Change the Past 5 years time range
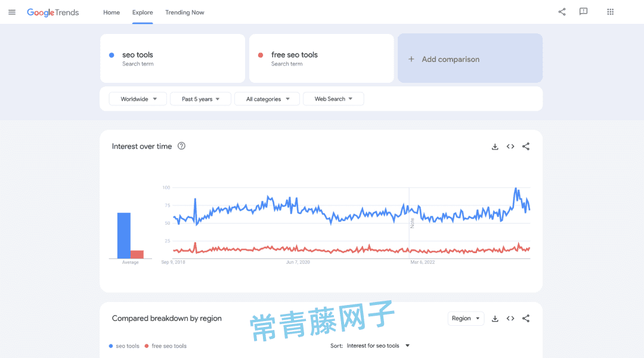Image resolution: width=644 pixels, height=358 pixels. [200, 99]
